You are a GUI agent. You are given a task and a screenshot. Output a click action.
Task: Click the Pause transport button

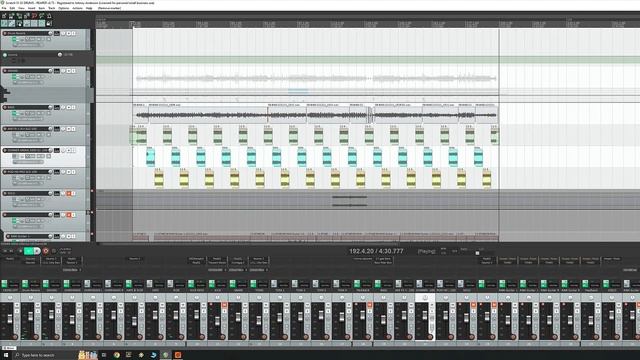point(37,251)
